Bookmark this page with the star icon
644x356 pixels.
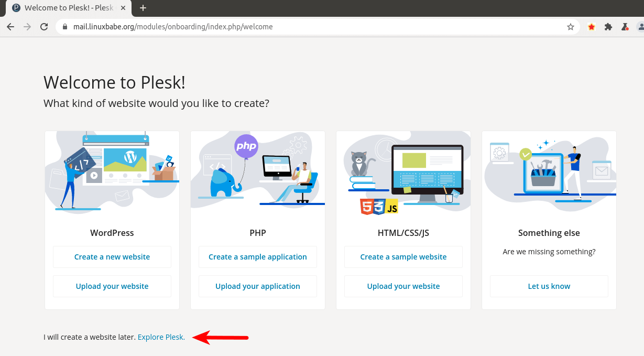point(571,27)
